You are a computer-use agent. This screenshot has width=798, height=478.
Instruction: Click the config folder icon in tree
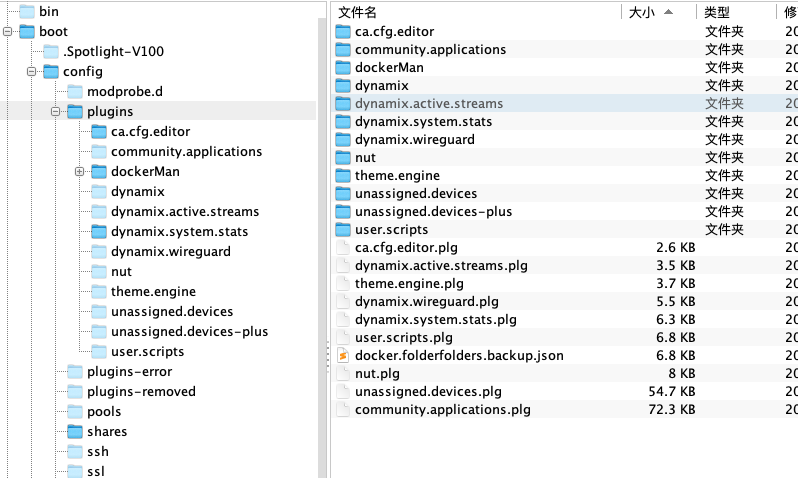click(51, 72)
